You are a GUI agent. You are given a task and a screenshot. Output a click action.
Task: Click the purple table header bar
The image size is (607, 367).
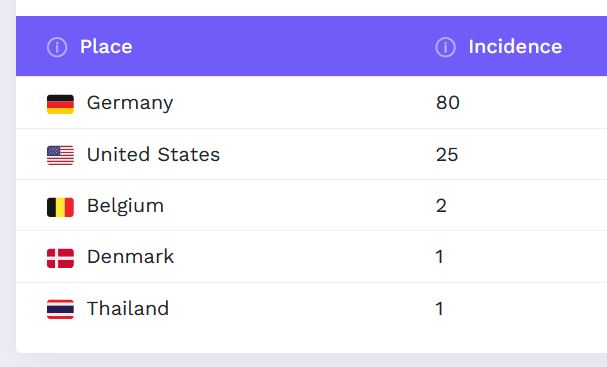coord(311,46)
